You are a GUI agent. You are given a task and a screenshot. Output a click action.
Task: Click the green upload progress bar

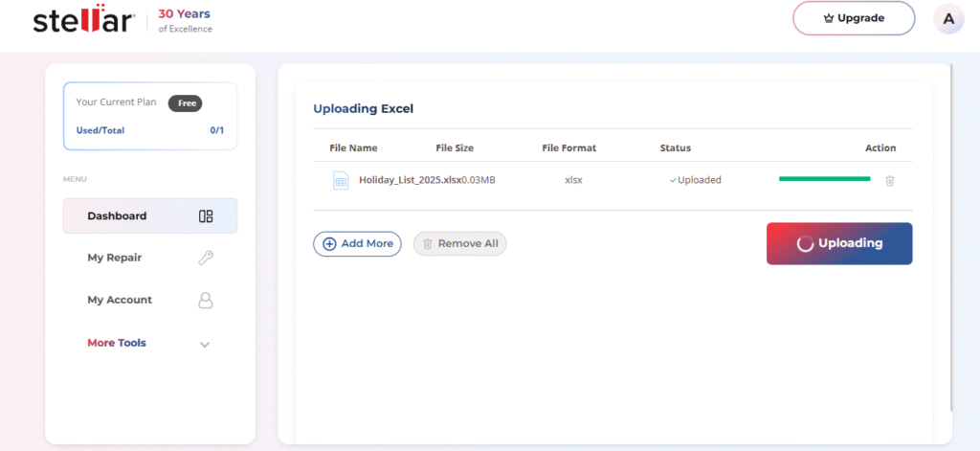coord(824,179)
